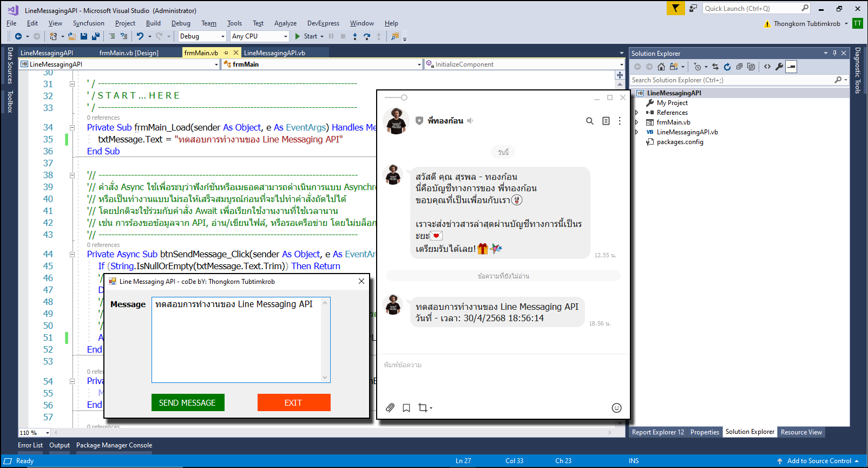Image resolution: width=868 pixels, height=468 pixels.
Task: Open the notes icon in LINE chat header
Action: 606,121
